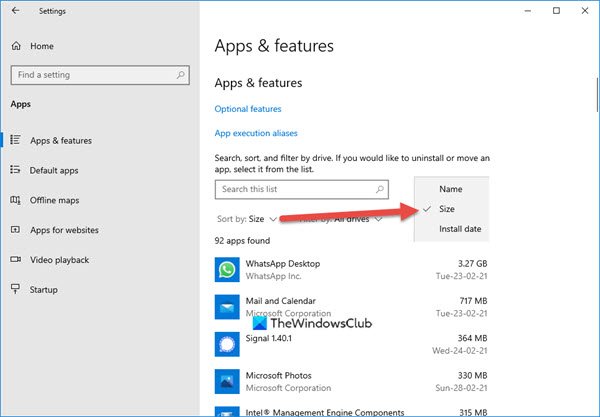Select the WhatsApp Desktop entry

351,270
